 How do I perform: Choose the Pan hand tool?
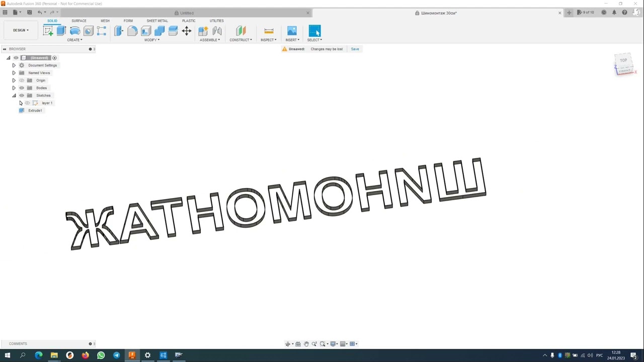[306, 344]
